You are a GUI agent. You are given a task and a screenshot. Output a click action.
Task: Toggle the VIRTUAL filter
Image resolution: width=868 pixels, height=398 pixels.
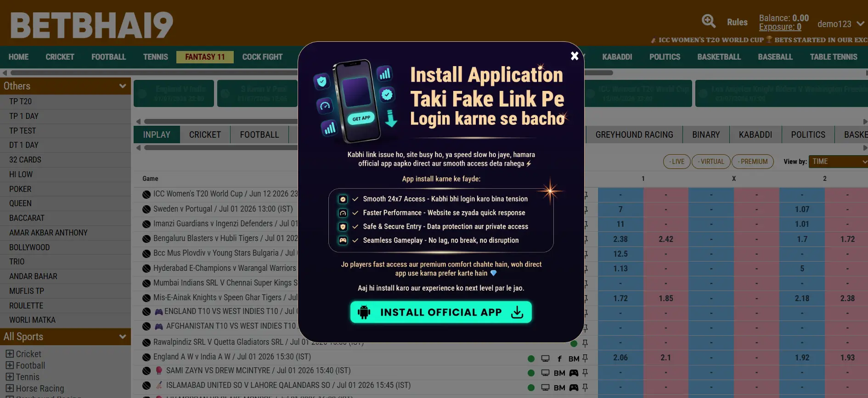point(711,162)
